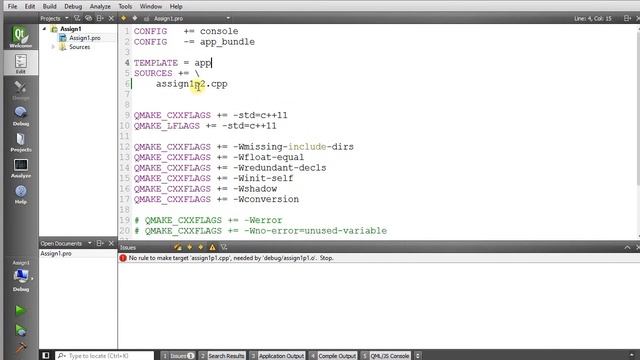
Task: Open the Projects mode
Action: point(20,142)
